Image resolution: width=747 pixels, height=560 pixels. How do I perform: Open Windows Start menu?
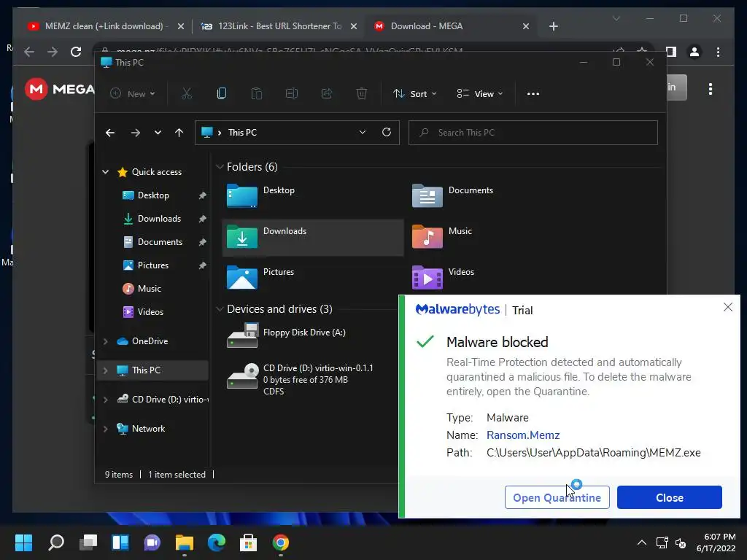[24, 542]
